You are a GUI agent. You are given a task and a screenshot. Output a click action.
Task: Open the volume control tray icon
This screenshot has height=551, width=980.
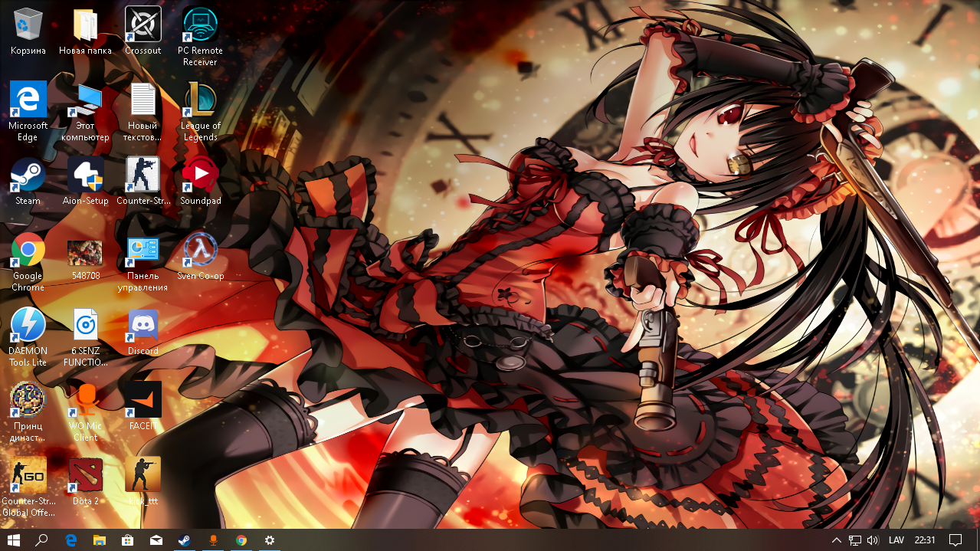pos(872,540)
